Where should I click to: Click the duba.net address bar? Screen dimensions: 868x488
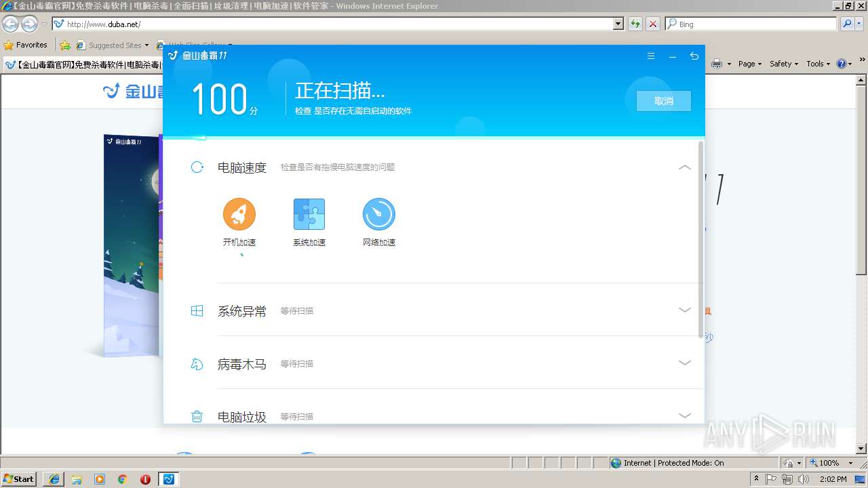point(332,24)
